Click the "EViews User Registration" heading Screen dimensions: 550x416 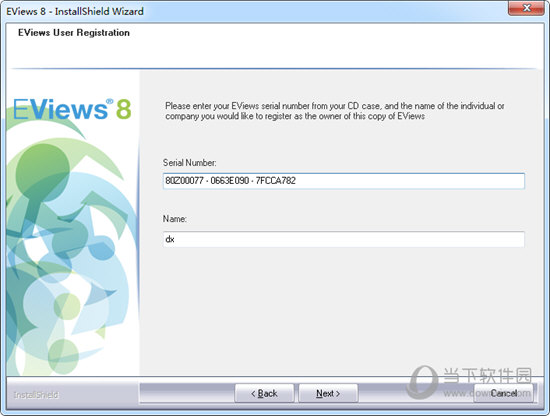[74, 33]
